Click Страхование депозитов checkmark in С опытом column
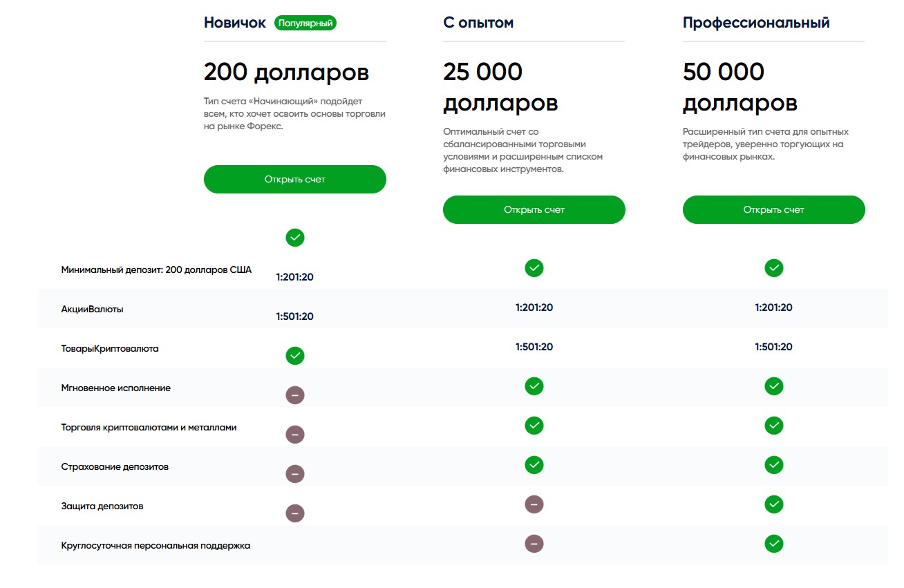The image size is (904, 588). (534, 465)
